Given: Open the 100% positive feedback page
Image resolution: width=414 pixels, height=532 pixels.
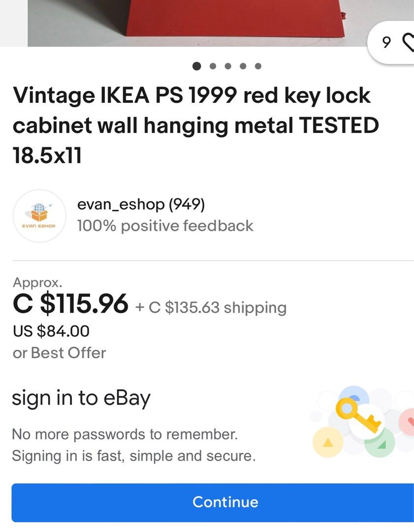Looking at the screenshot, I should pyautogui.click(x=165, y=225).
